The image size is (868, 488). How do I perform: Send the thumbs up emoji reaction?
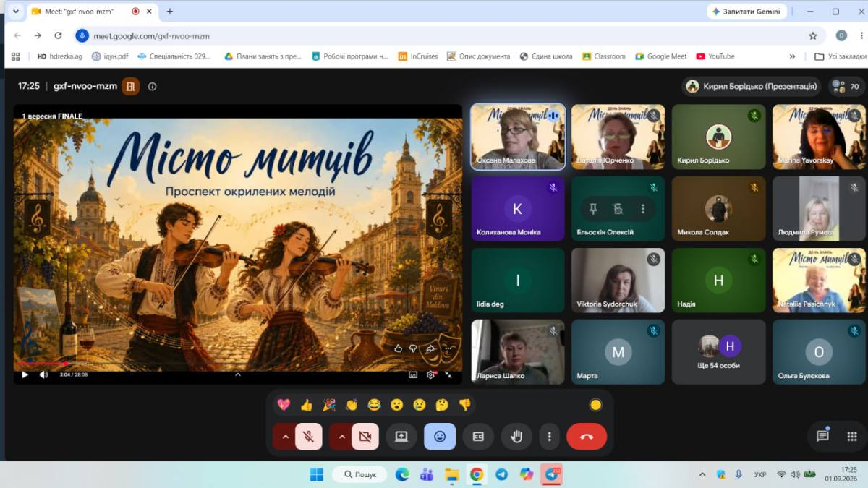(307, 405)
